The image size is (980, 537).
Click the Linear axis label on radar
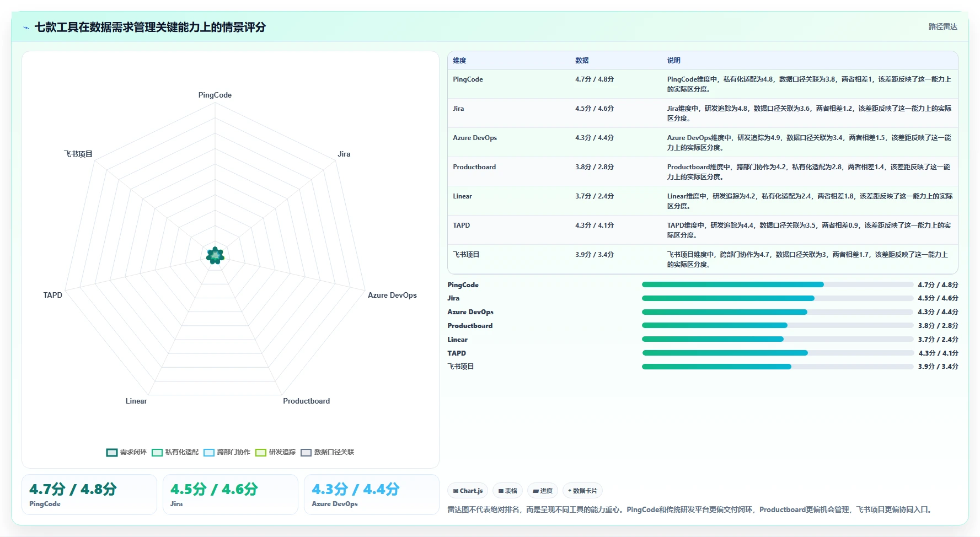(136, 401)
